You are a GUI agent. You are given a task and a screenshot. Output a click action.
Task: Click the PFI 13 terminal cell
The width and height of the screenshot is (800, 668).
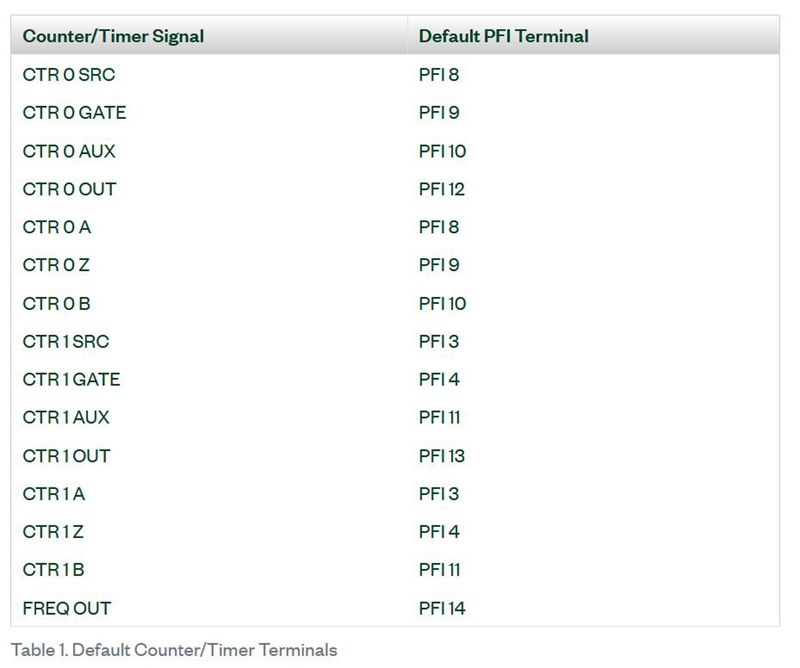442,455
